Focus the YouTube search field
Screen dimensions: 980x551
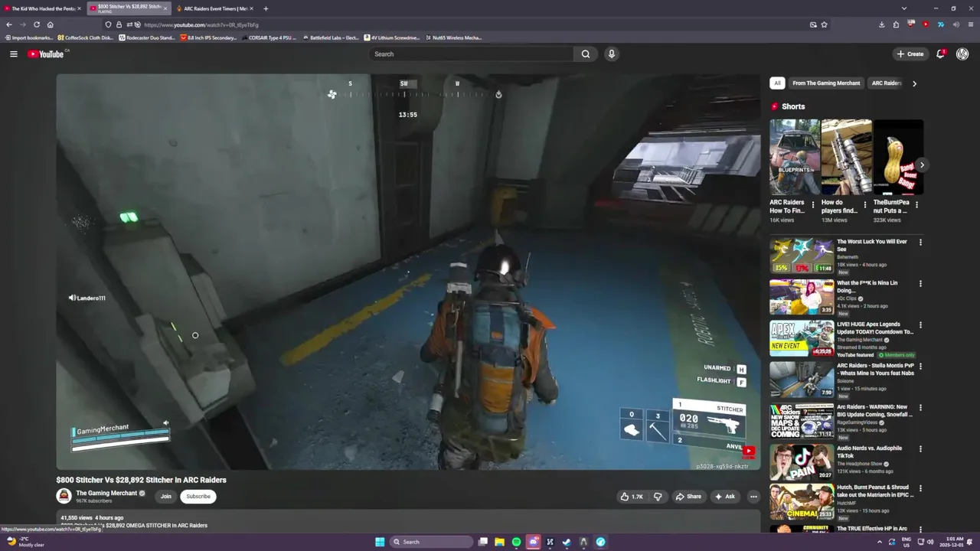coord(472,54)
